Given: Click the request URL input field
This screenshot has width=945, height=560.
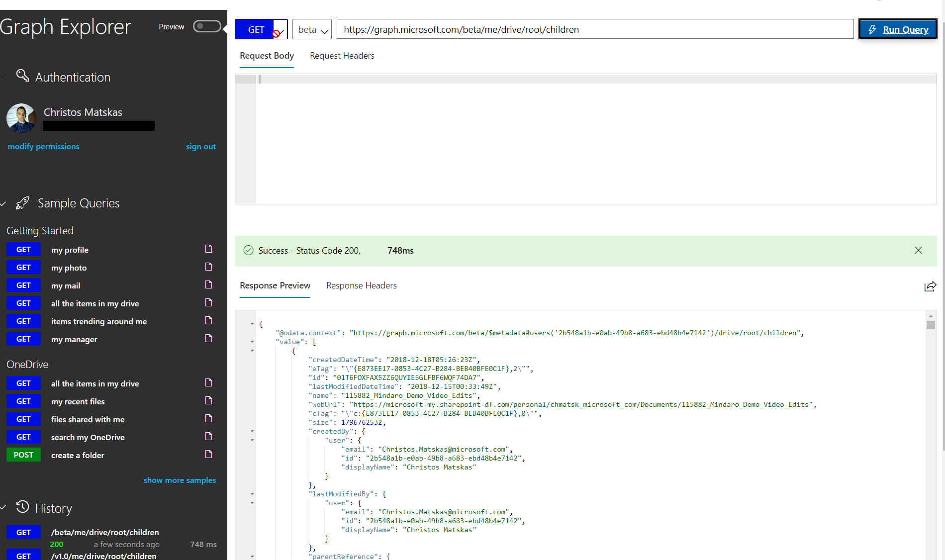Looking at the screenshot, I should tap(595, 29).
